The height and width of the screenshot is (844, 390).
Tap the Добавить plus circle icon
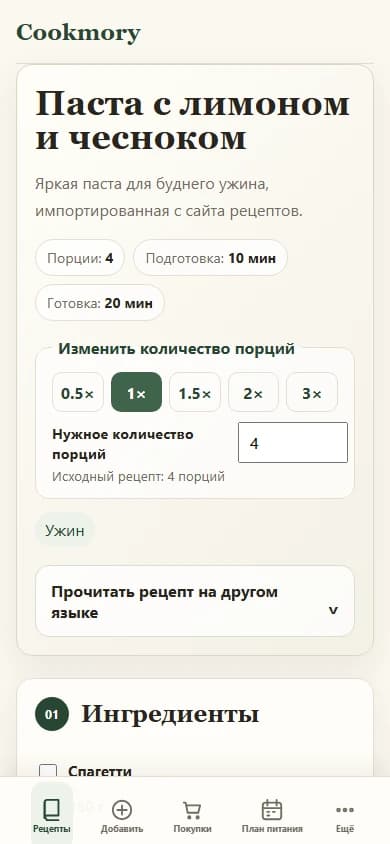pyautogui.click(x=122, y=810)
